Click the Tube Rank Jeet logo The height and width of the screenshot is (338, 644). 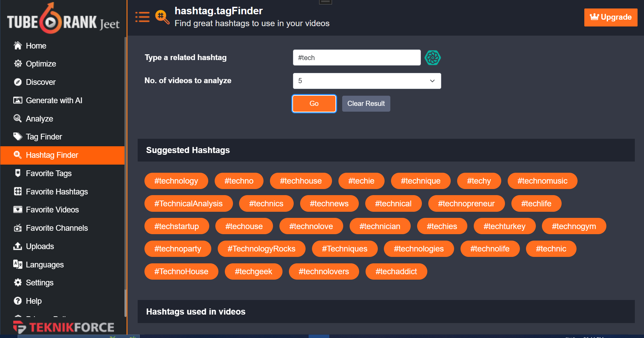click(63, 19)
